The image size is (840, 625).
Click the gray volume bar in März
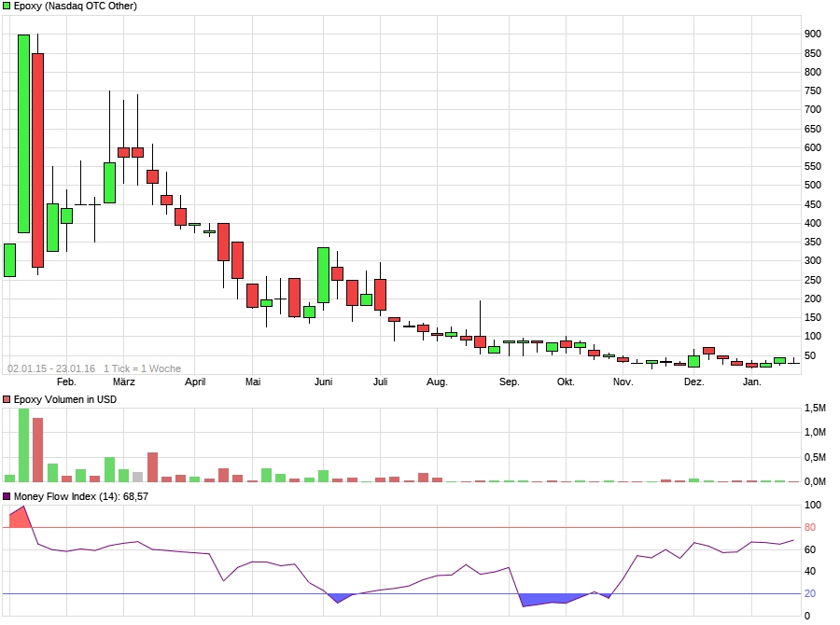pyautogui.click(x=138, y=478)
